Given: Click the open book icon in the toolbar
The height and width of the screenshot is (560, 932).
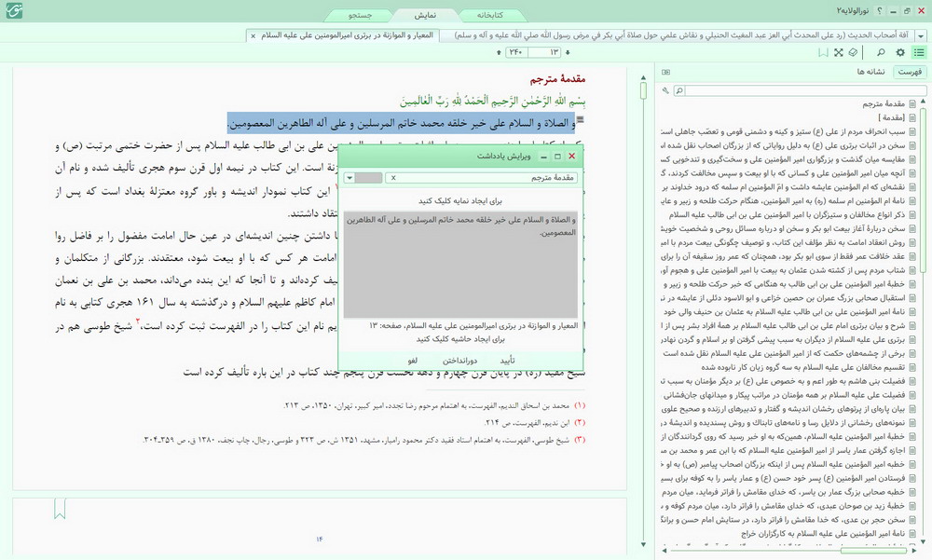Looking at the screenshot, I should tap(853, 52).
